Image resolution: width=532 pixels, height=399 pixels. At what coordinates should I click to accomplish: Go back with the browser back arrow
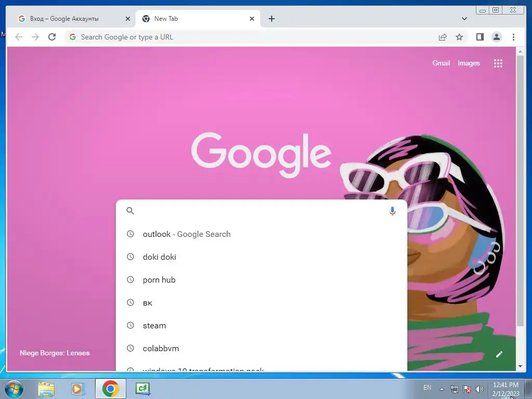coord(19,37)
